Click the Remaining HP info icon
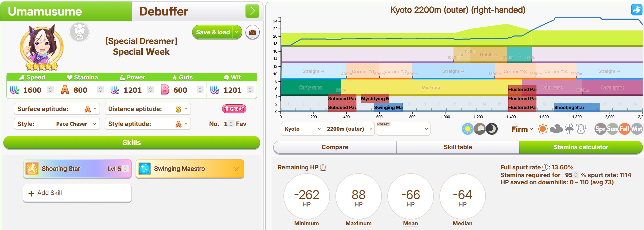The height and width of the screenshot is (230, 644). pyautogui.click(x=323, y=167)
